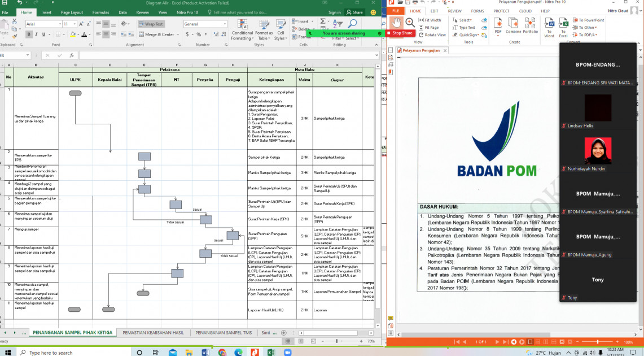Click the Stop Share button

400,33
